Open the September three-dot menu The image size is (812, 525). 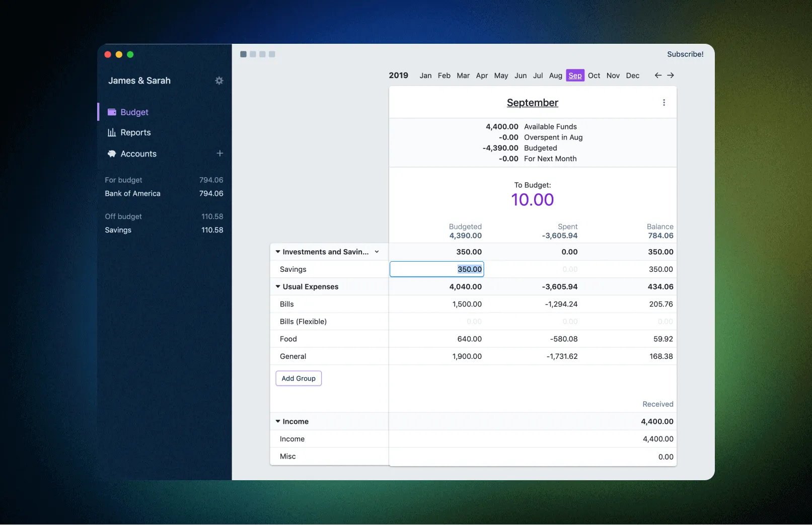pyautogui.click(x=664, y=103)
